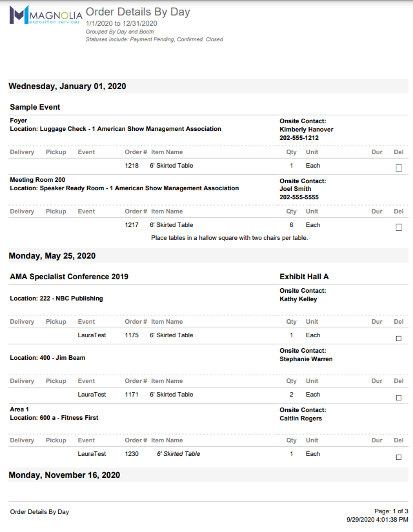Screen dimensions: 413x532
Task: Select the date range 1/1/2020 to 12/31/2020
Action: pos(121,23)
